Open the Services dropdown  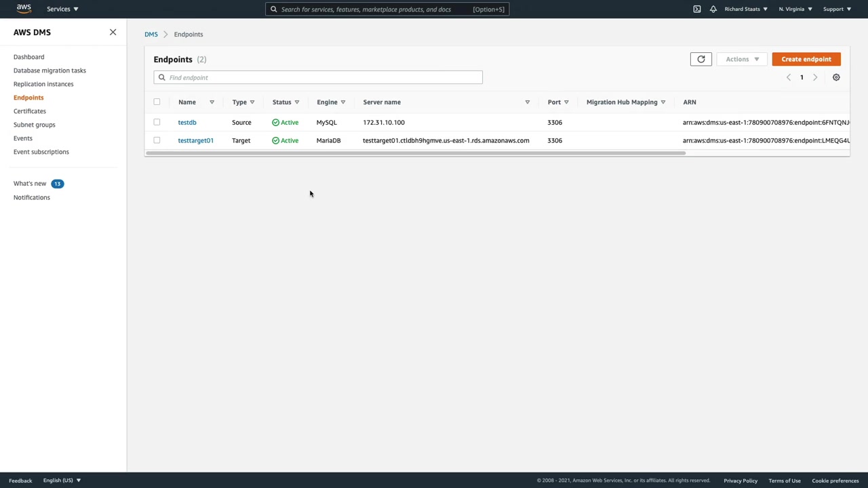[62, 9]
